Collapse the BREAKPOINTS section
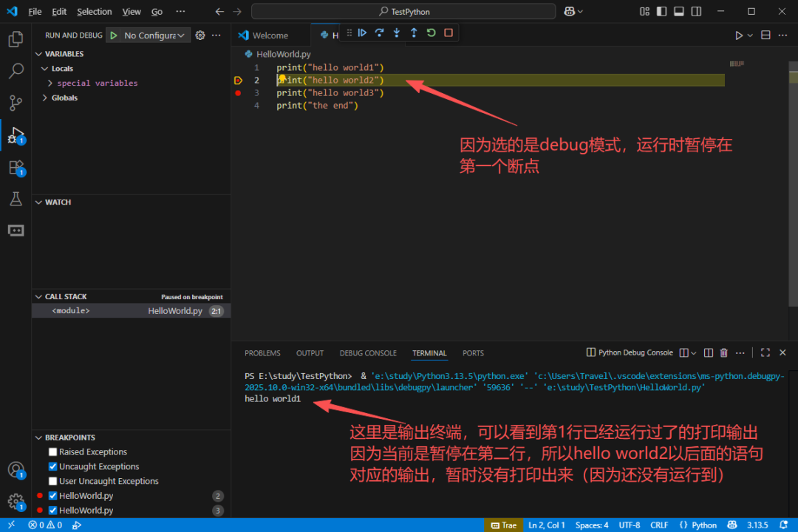798x532 pixels. pos(38,437)
